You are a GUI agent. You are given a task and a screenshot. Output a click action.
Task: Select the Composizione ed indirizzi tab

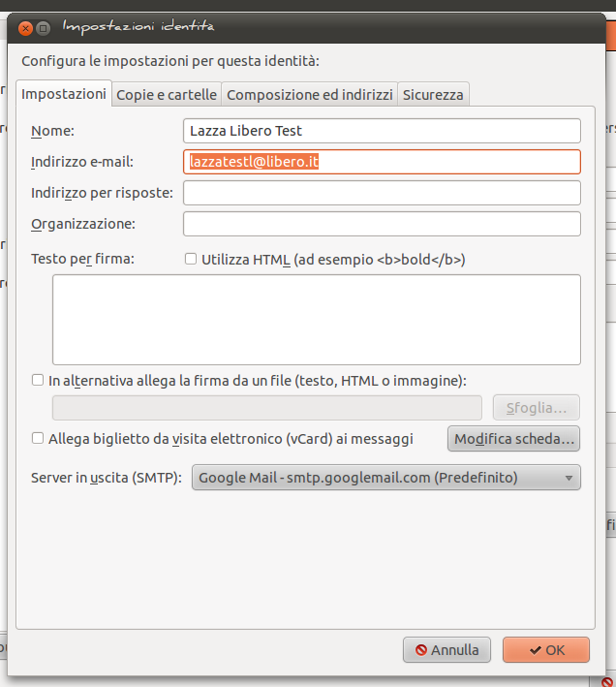click(309, 94)
